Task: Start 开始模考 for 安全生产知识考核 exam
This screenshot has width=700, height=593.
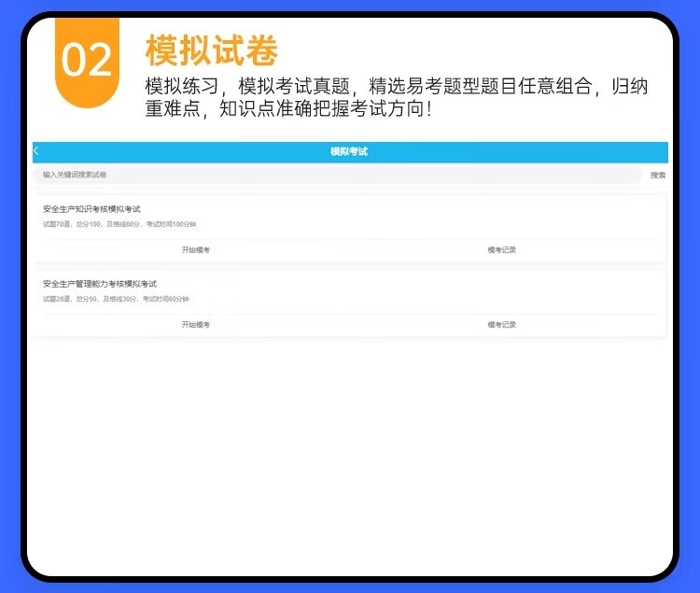Action: pos(195,250)
